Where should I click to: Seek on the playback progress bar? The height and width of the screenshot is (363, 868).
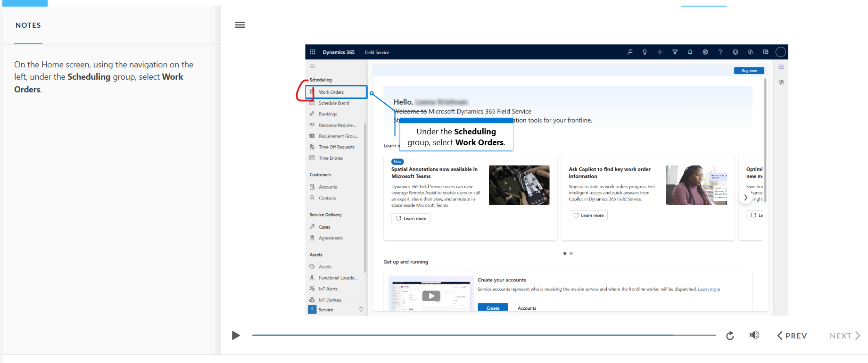(x=484, y=335)
